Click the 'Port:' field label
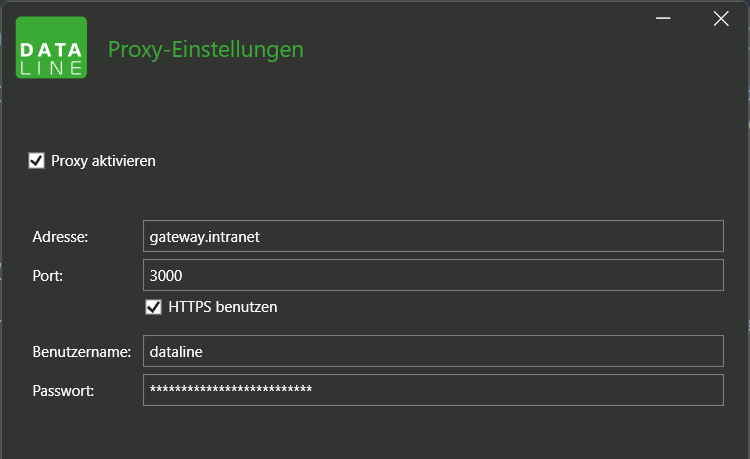The image size is (750, 459). [x=48, y=275]
